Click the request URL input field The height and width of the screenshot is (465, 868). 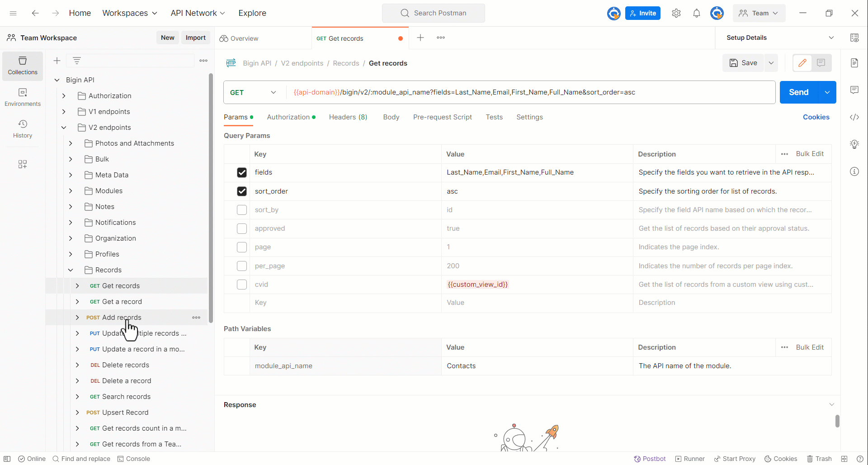pos(531,92)
